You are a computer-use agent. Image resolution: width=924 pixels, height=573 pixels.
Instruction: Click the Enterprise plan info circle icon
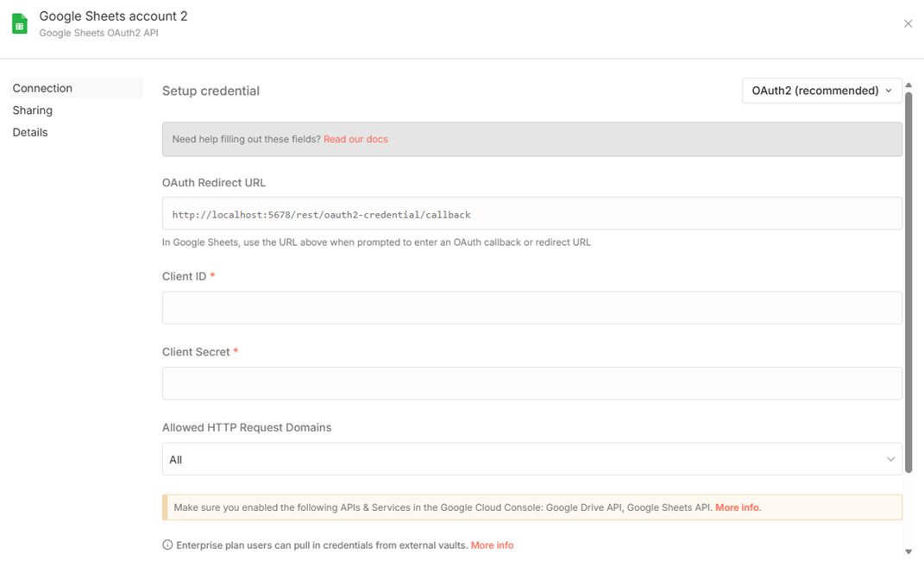pos(167,545)
